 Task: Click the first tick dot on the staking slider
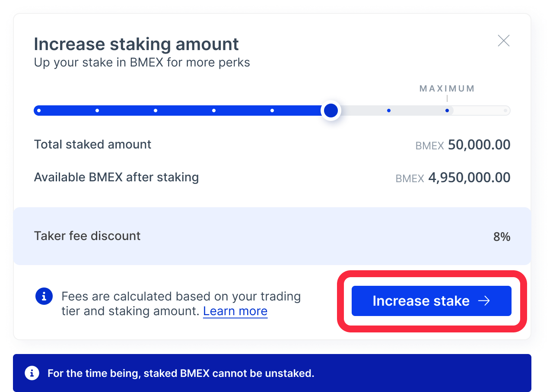39,111
